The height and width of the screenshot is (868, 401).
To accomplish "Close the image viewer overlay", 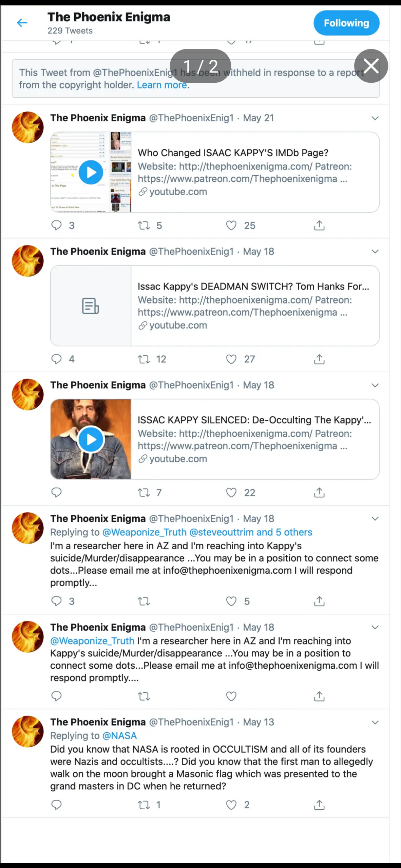I will point(371,66).
